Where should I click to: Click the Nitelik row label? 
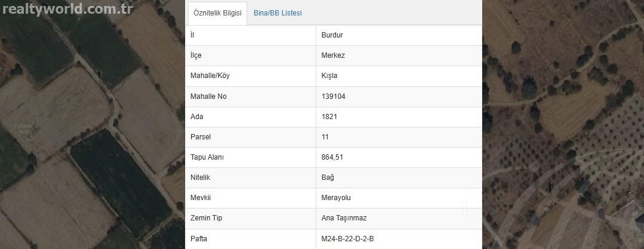[201, 178]
